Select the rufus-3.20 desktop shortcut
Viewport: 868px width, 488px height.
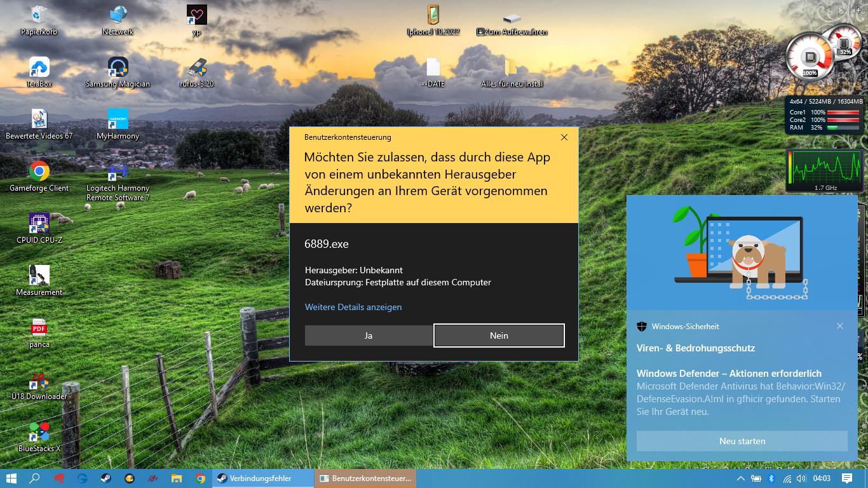coord(196,67)
